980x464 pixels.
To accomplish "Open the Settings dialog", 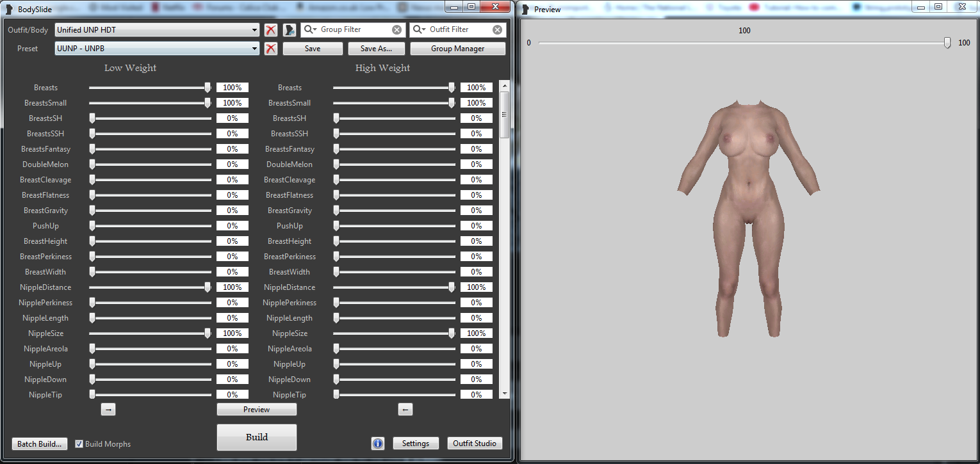I will coord(416,444).
